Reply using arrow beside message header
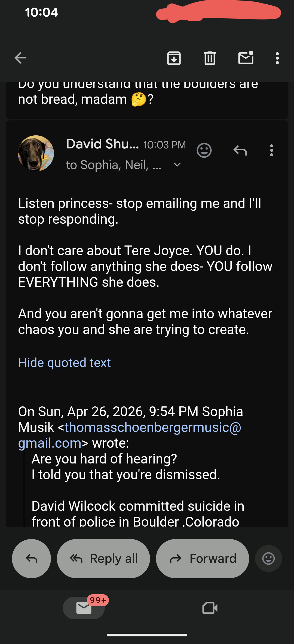The width and height of the screenshot is (294, 644). click(240, 150)
